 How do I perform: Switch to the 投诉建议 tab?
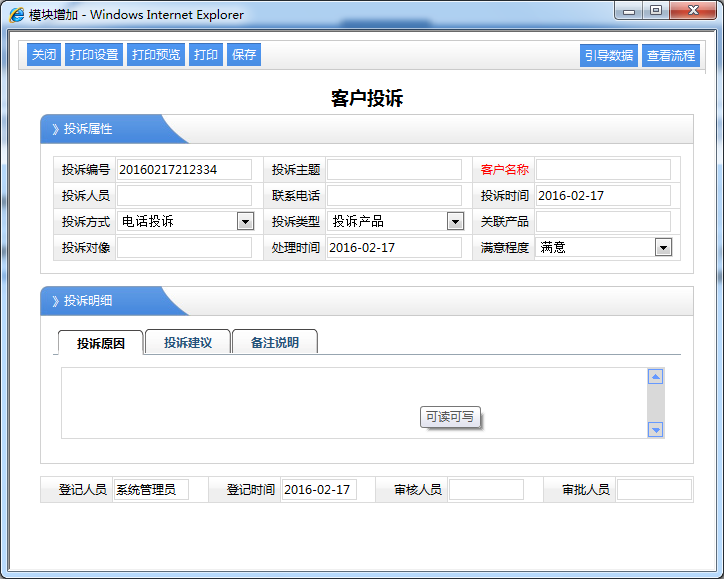tap(188, 342)
